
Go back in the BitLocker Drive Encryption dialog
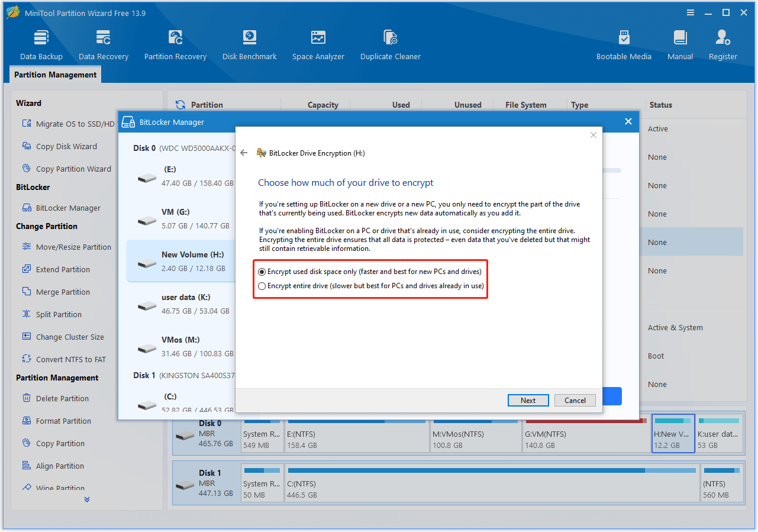(x=244, y=153)
